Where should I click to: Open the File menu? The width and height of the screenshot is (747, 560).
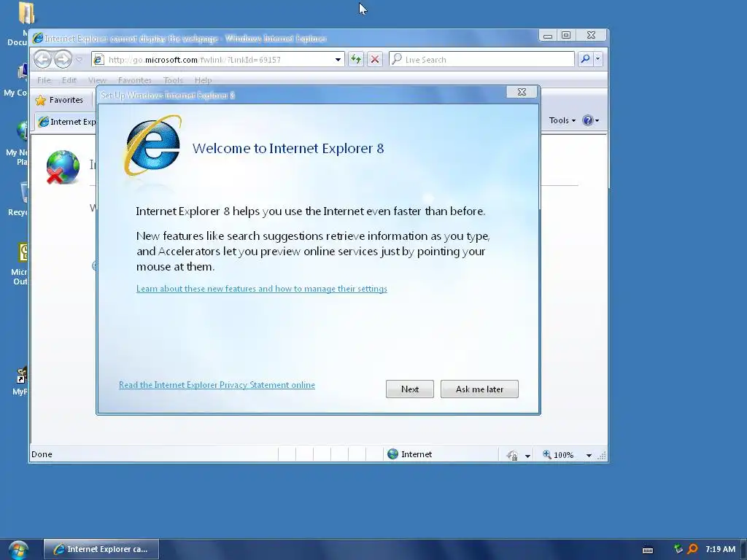pyautogui.click(x=44, y=80)
